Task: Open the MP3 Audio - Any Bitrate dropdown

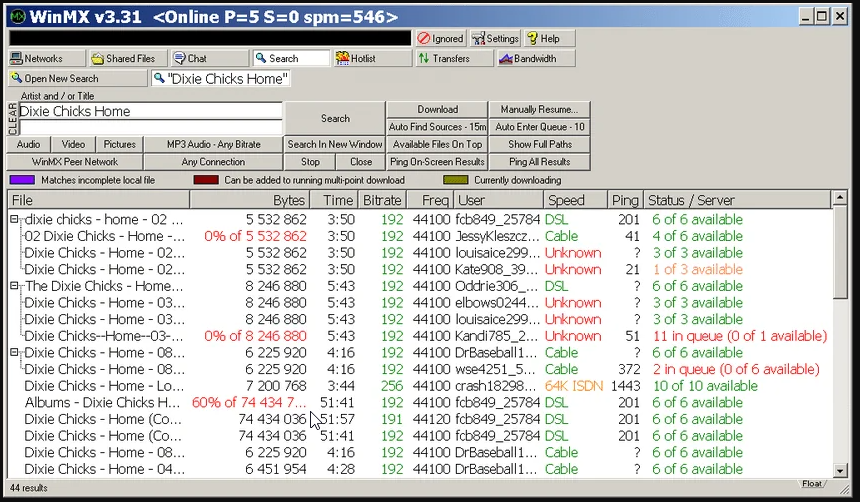Action: (x=213, y=145)
